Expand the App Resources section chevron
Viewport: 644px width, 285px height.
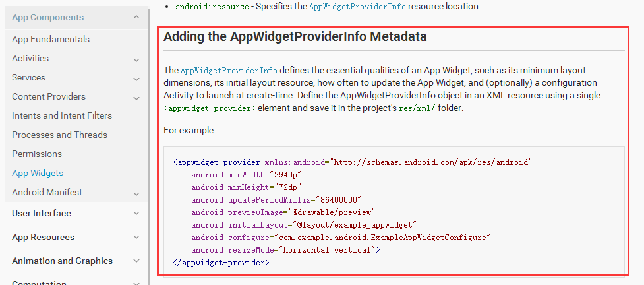[136, 237]
